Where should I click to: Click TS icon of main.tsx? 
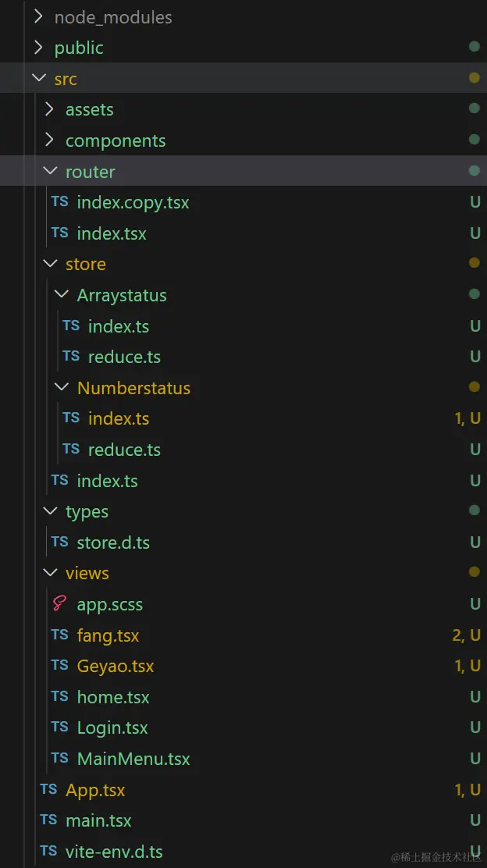coord(48,820)
